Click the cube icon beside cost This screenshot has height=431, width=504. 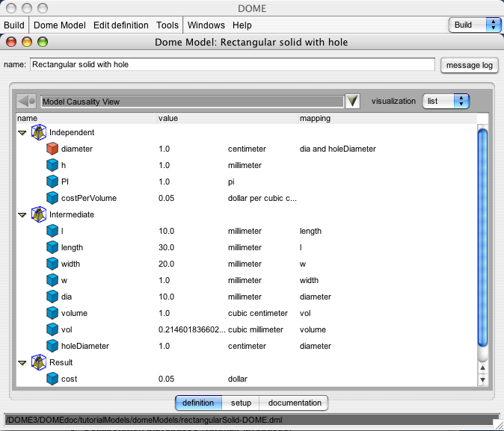[52, 379]
